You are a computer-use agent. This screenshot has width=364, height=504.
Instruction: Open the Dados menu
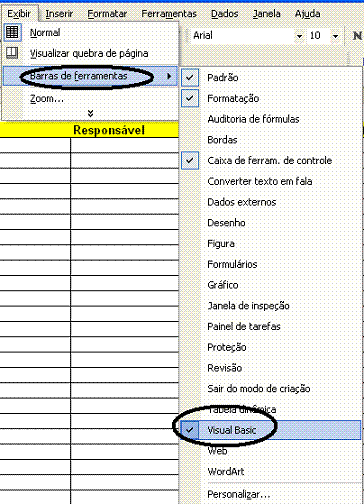pyautogui.click(x=225, y=14)
